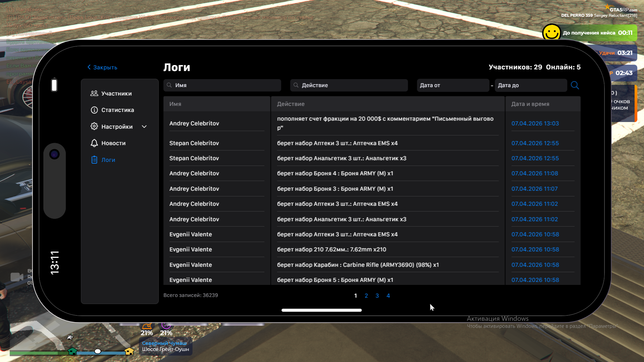Click the blue search magnifier icon

pos(575,85)
